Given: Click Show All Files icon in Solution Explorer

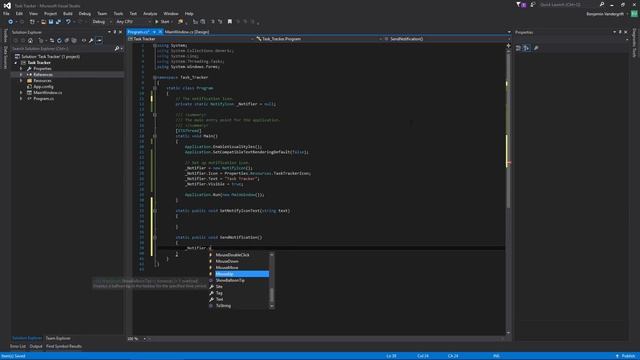Looking at the screenshot, I should [74, 40].
